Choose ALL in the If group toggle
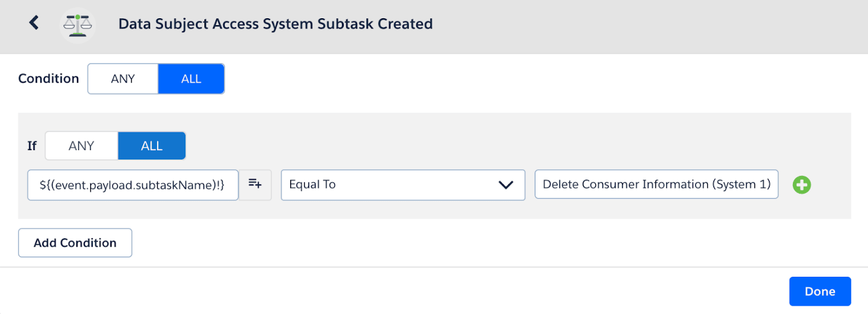This screenshot has height=314, width=868. (x=151, y=146)
